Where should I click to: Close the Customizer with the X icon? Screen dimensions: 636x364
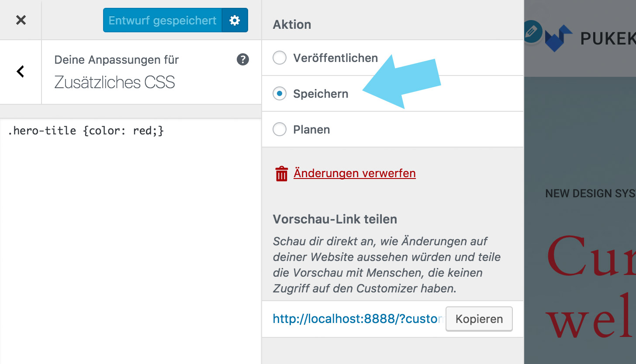click(x=21, y=20)
